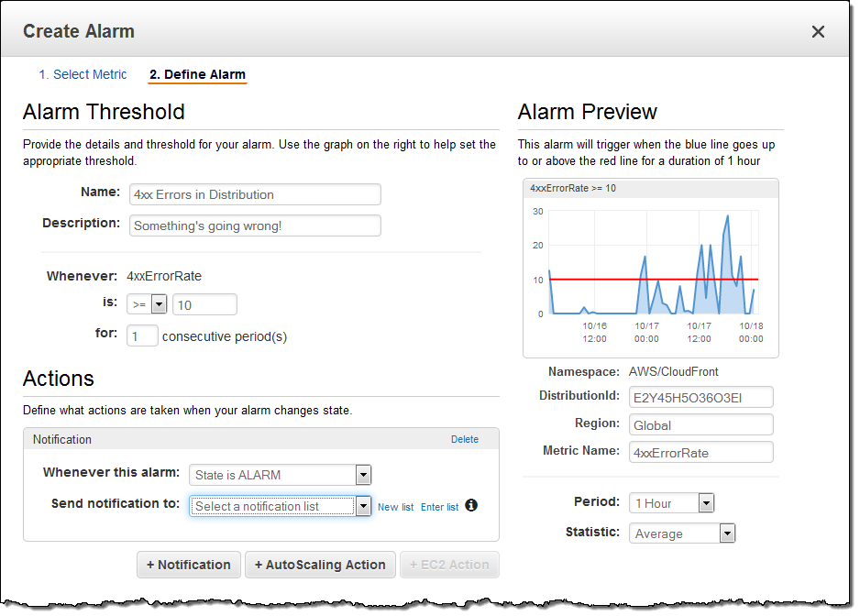Screen dimensions: 860x616
Task: Edit the consecutive periods field
Action: [142, 335]
